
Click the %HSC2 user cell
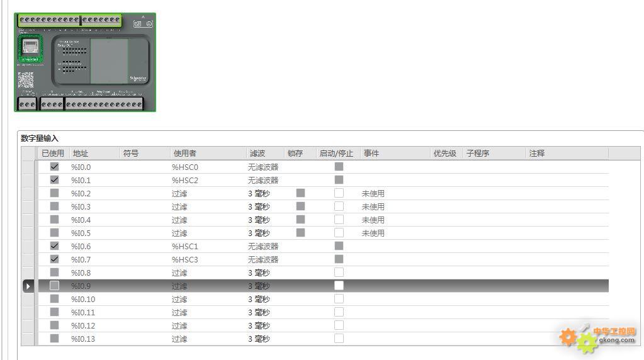pyautogui.click(x=208, y=180)
